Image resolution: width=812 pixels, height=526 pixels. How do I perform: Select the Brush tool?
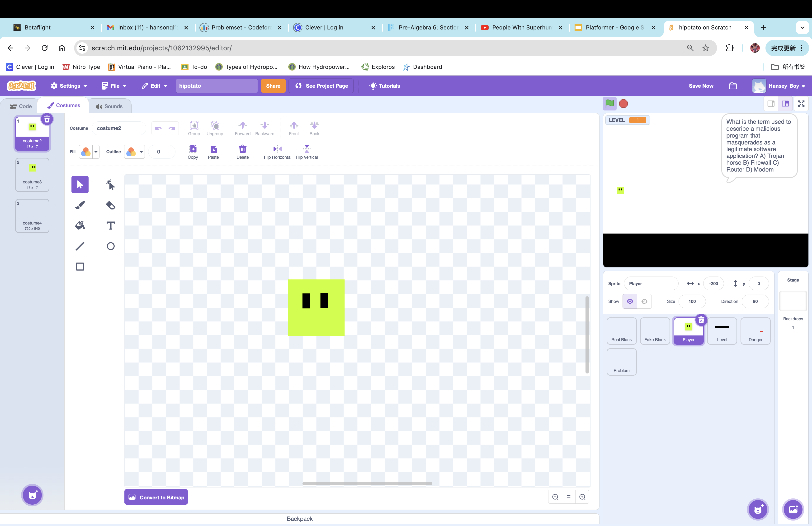[80, 205]
